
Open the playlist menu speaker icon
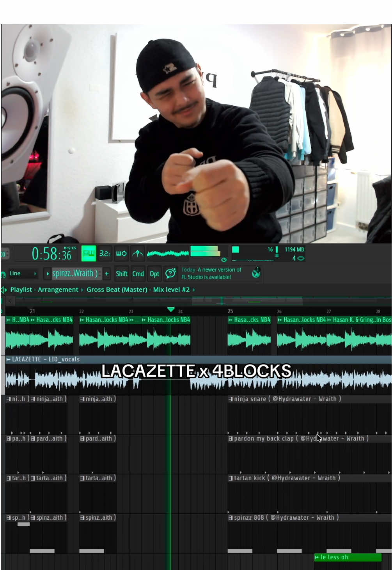[4, 289]
